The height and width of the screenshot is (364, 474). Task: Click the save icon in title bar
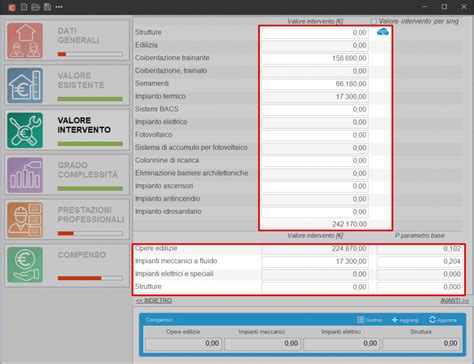(47, 7)
